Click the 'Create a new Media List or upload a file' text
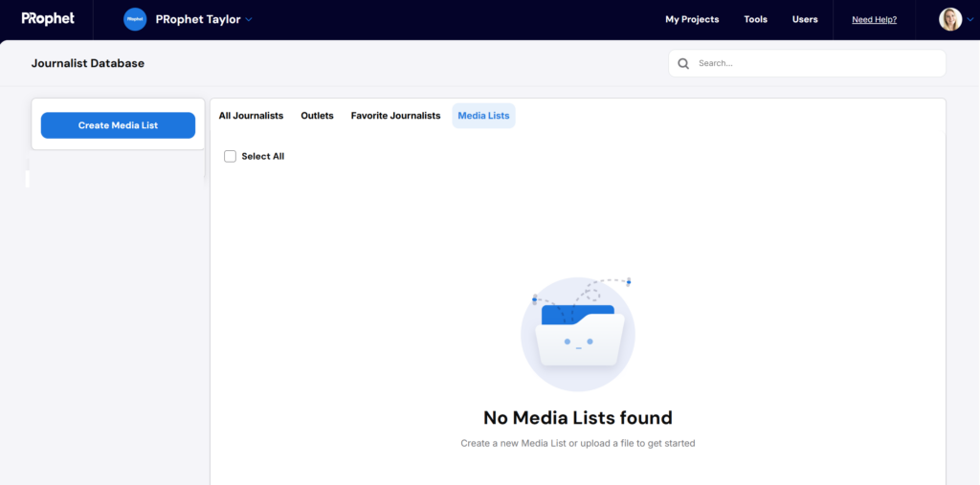980x485 pixels. coord(578,443)
